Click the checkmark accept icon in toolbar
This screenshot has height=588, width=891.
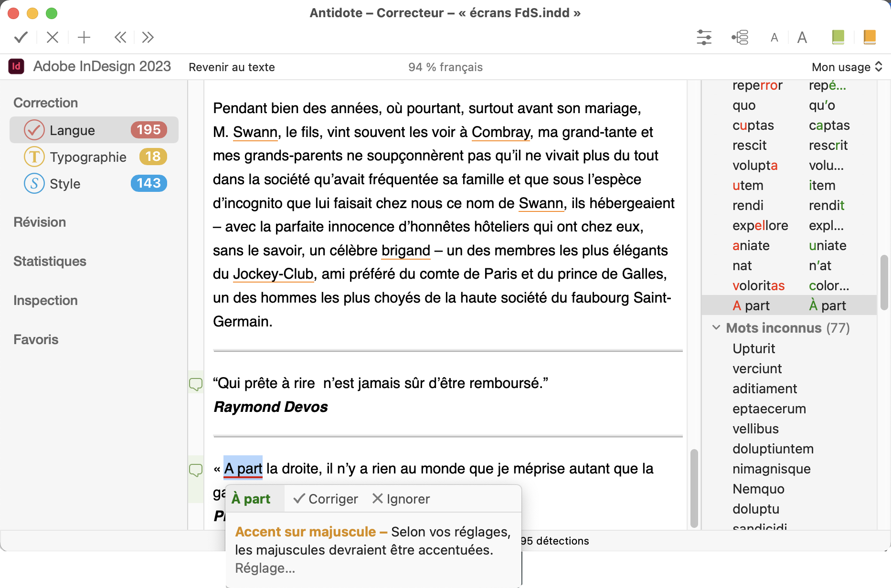pyautogui.click(x=21, y=37)
